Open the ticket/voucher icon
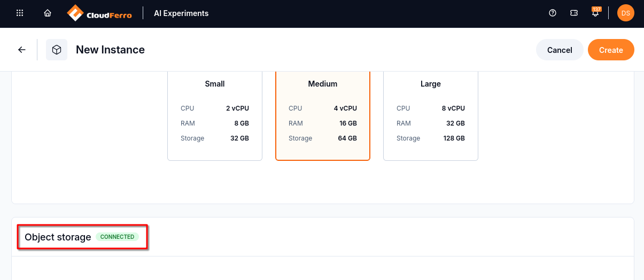 pos(574,13)
